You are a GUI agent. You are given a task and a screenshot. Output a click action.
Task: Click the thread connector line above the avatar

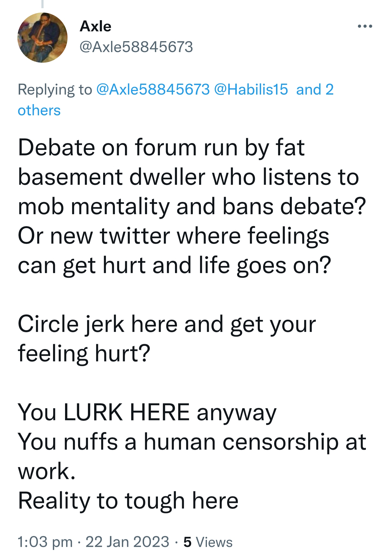pyautogui.click(x=42, y=4)
